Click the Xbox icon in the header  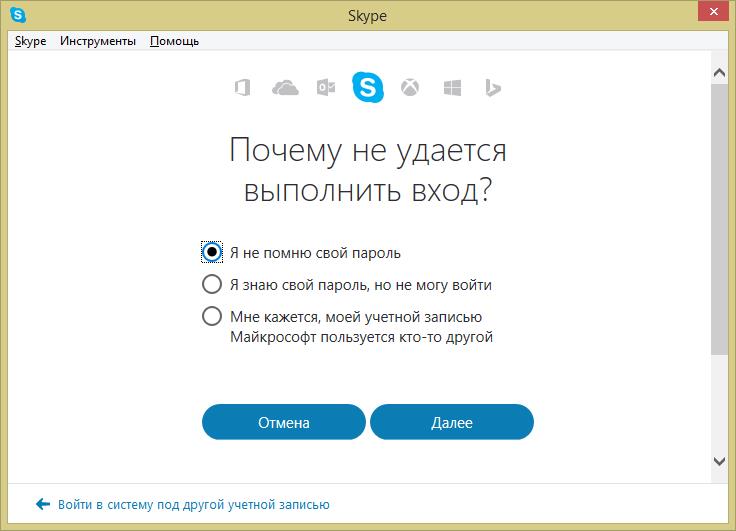tap(409, 89)
